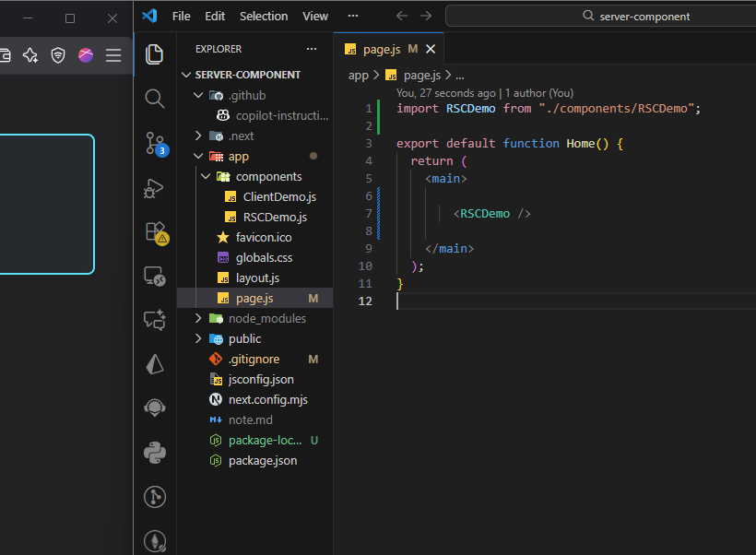
Task: Open the Extensions view with warning badge
Action: pyautogui.click(x=155, y=231)
